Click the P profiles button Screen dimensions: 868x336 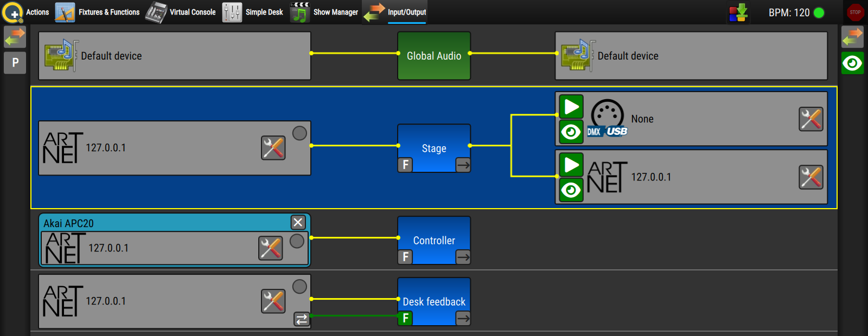click(15, 63)
